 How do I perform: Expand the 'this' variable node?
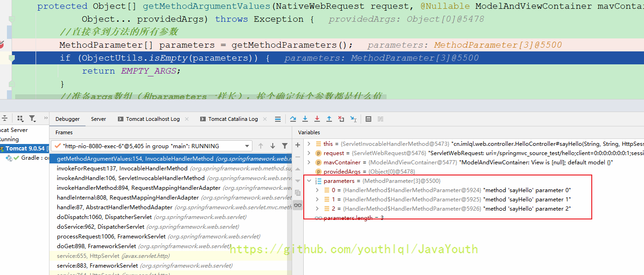(x=309, y=144)
